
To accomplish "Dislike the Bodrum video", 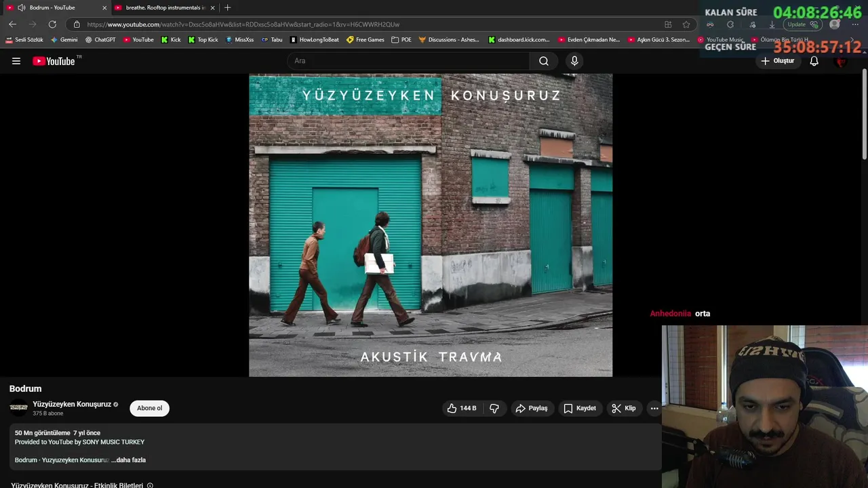I will (x=494, y=408).
